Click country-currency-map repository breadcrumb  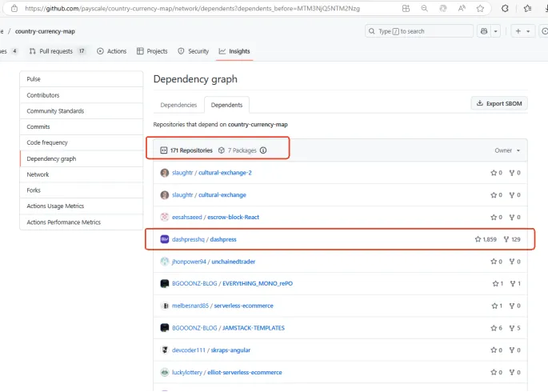(x=45, y=31)
